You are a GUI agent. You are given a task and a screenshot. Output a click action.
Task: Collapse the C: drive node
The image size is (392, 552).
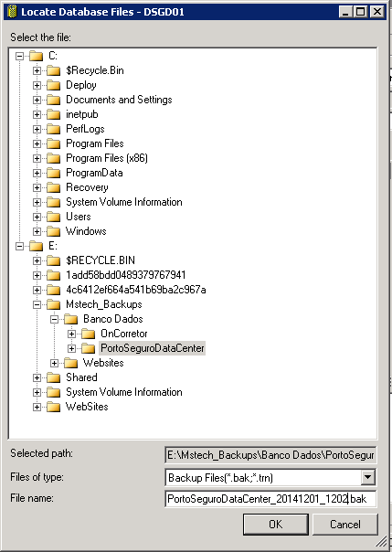point(20,56)
